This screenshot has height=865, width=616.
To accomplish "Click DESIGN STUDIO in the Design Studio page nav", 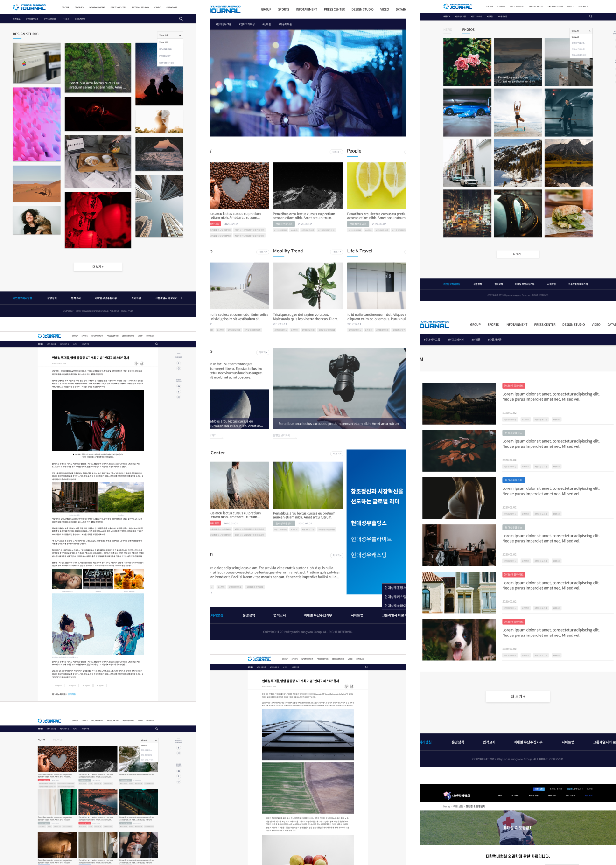I will (x=140, y=7).
